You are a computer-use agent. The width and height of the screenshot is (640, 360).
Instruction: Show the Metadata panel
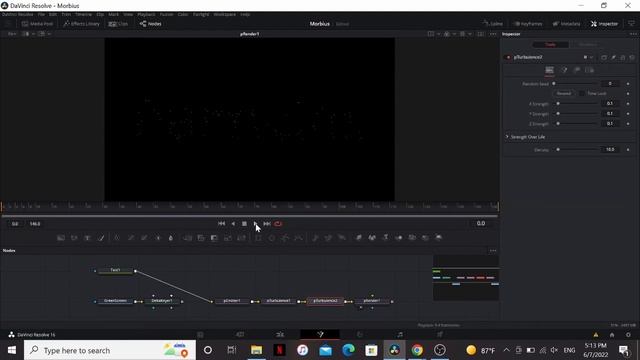point(567,24)
